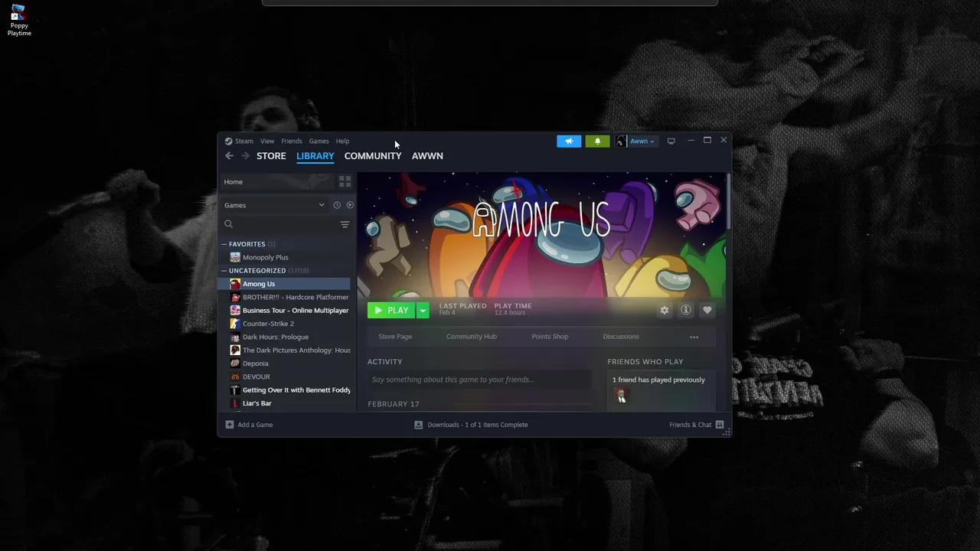Select DEVOUR in the game list

(x=256, y=377)
